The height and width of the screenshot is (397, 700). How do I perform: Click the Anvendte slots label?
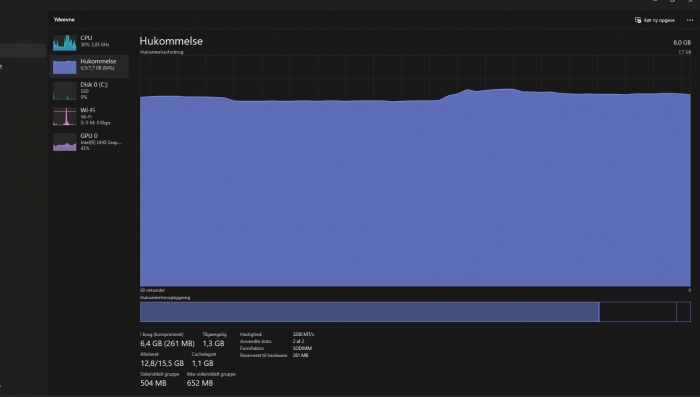(256, 341)
